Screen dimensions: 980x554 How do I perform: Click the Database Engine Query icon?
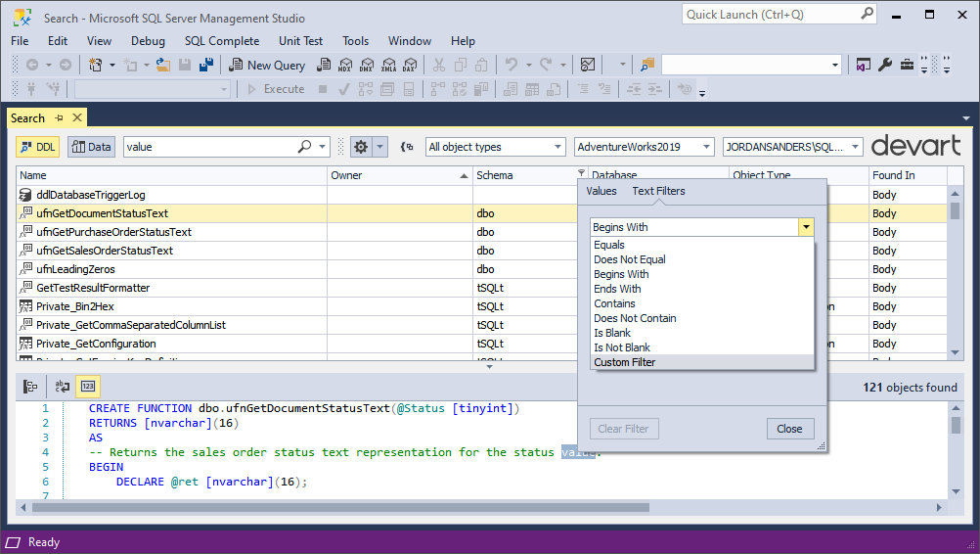coord(324,65)
